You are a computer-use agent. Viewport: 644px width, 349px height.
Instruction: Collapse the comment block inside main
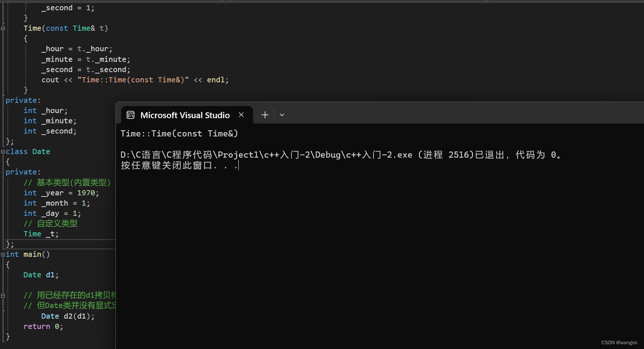pyautogui.click(x=3, y=296)
